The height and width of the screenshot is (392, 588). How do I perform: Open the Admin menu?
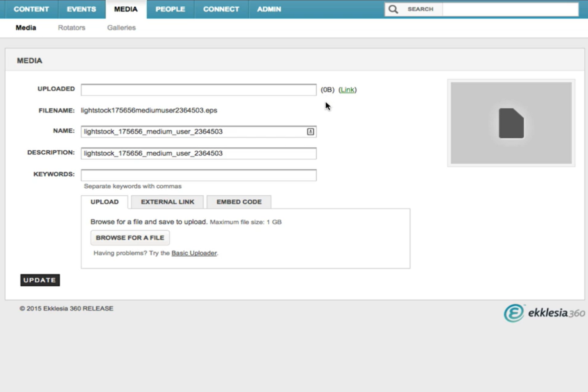pos(269,9)
